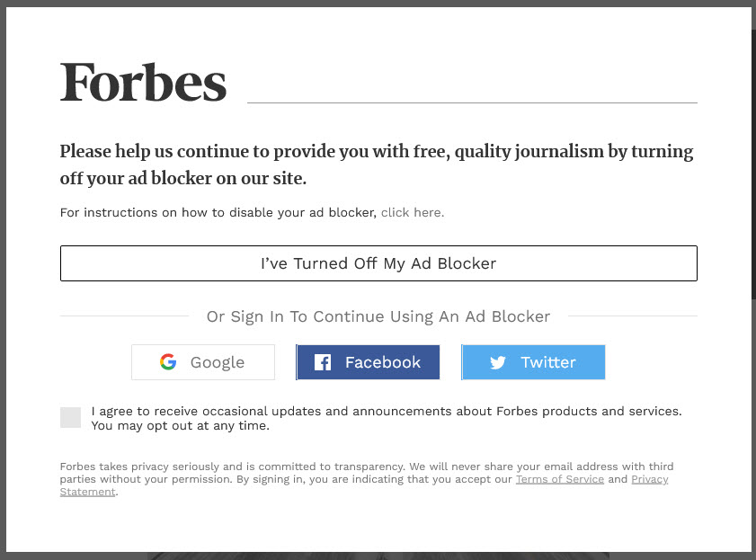
Task: Click the Facebook f icon
Action: pos(323,362)
